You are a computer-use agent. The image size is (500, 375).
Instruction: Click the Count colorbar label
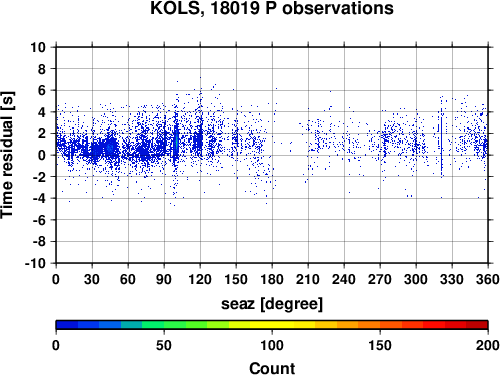(x=272, y=368)
